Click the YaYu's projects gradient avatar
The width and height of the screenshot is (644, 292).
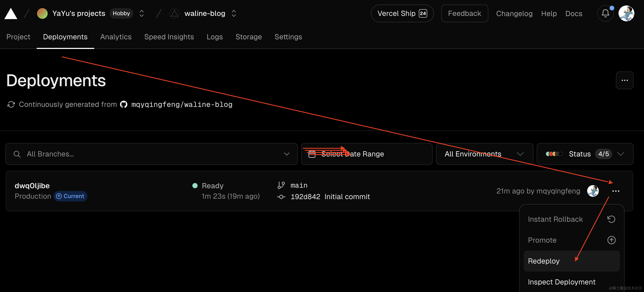click(42, 14)
